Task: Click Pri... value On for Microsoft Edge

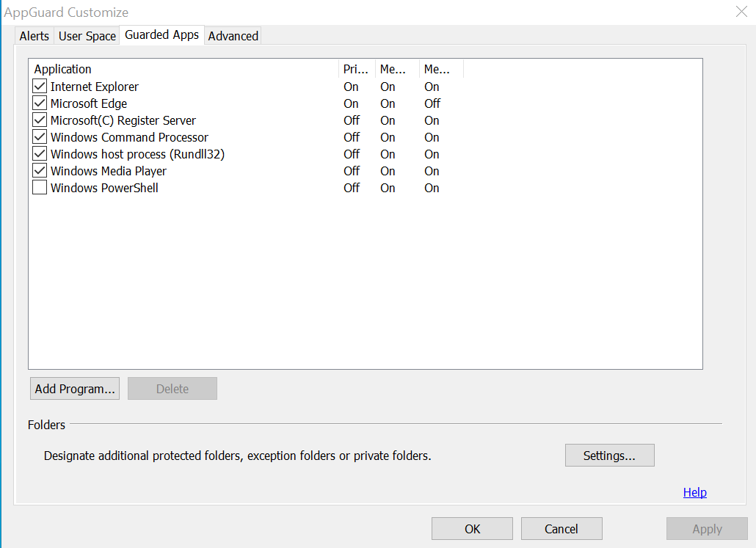Action: (x=351, y=103)
